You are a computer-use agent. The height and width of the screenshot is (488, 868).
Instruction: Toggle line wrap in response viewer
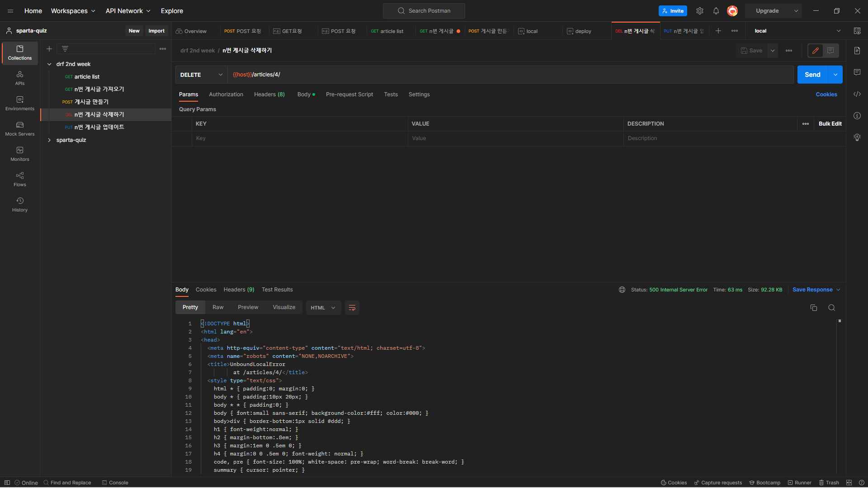point(352,308)
